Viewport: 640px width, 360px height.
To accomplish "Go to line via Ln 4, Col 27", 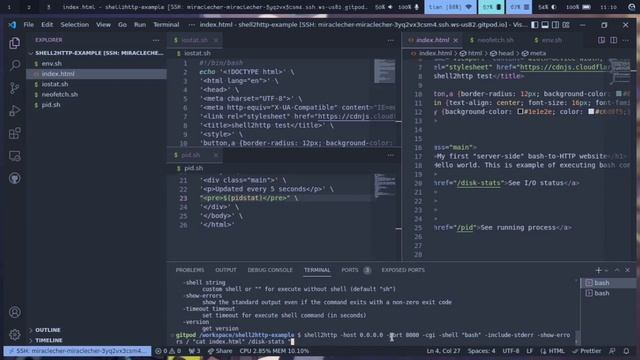I will click(443, 351).
